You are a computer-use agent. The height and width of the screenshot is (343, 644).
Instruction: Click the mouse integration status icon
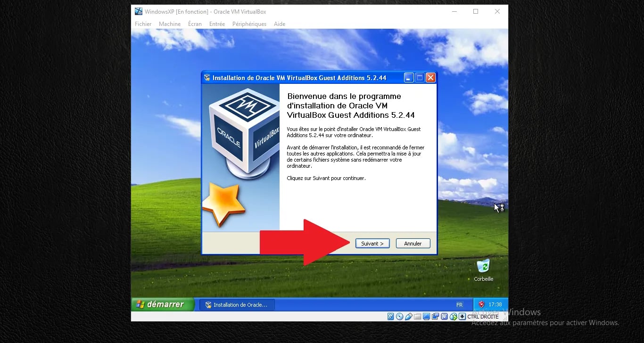click(462, 316)
